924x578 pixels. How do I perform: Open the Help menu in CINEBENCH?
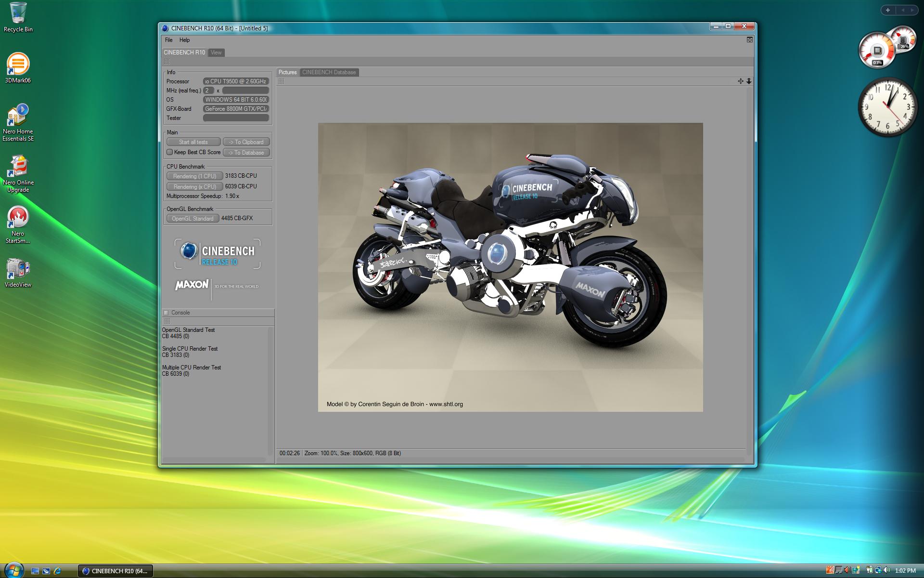(x=184, y=40)
